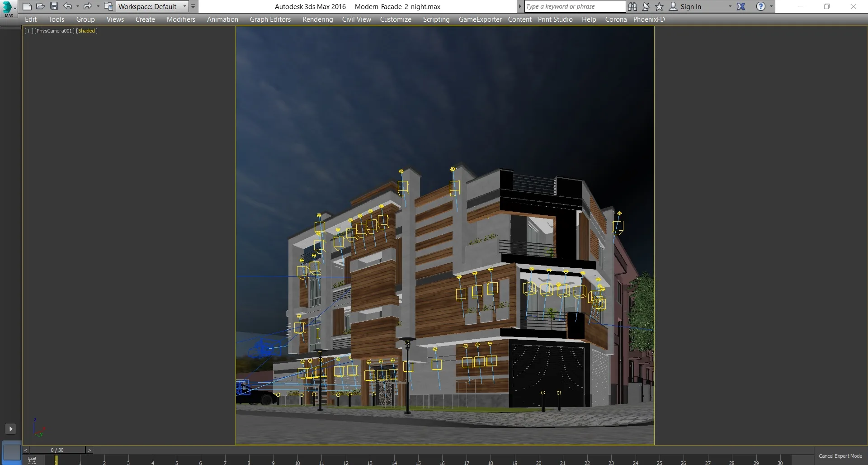
Task: Open the Autodesk Exchange apps icon
Action: coord(742,6)
